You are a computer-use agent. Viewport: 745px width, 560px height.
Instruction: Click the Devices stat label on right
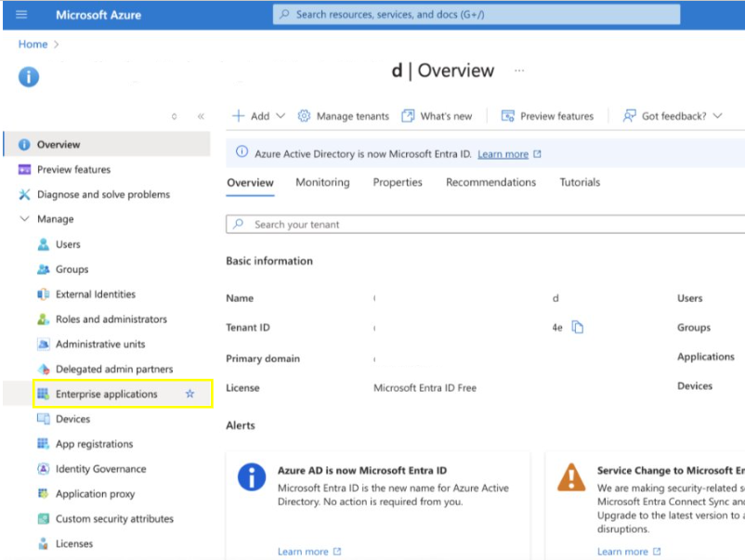[x=695, y=386]
